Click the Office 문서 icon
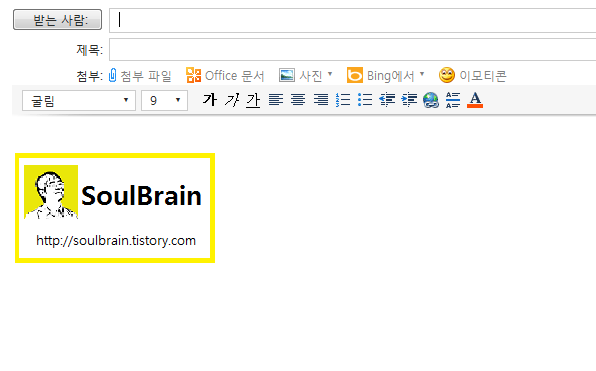The image size is (596, 371). [193, 75]
